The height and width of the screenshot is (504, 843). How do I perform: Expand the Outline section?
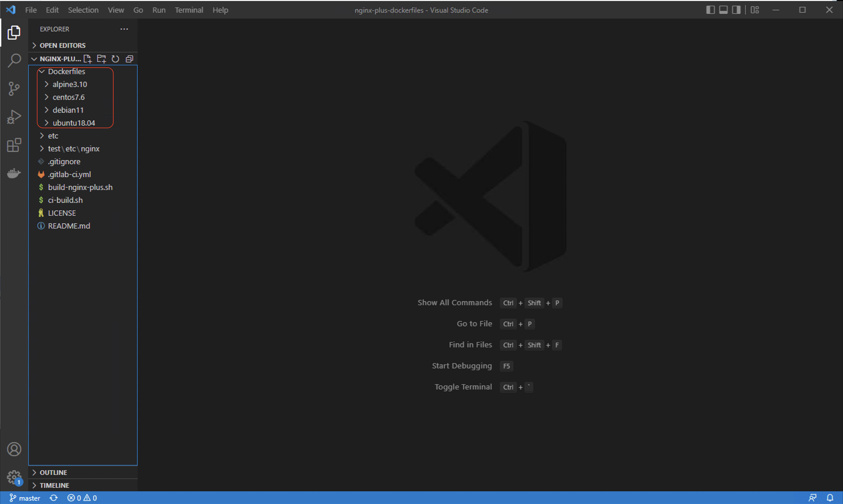[x=83, y=473]
